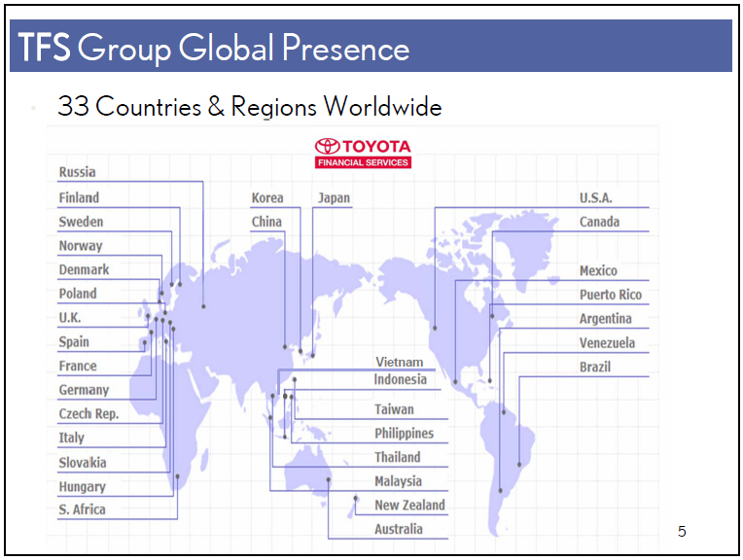Select the Thailand label
The width and height of the screenshot is (743, 560).
(x=398, y=457)
